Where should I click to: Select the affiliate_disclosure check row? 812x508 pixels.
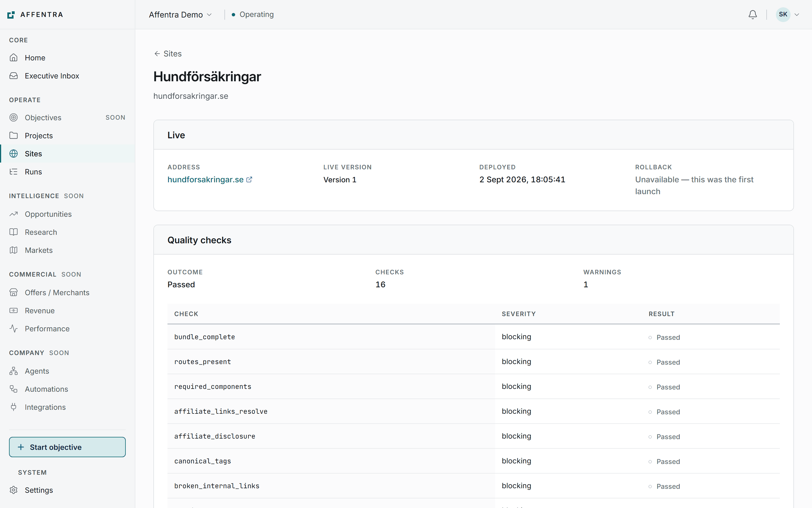(x=473, y=436)
